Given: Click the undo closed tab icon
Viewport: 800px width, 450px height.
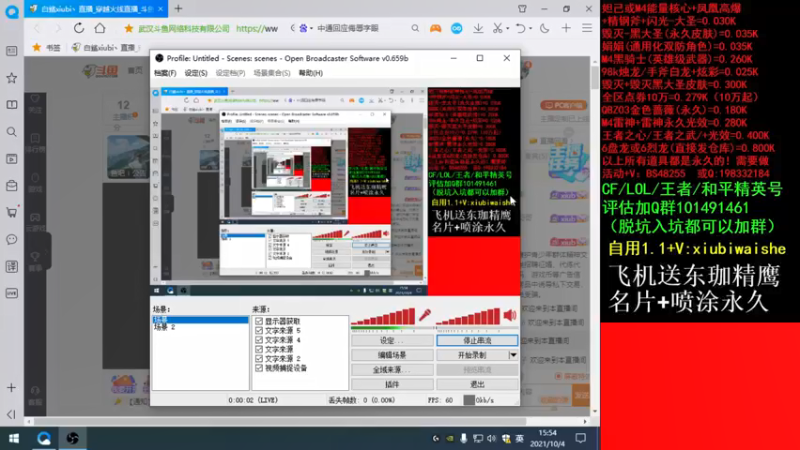Looking at the screenshot, I should click(x=520, y=29).
